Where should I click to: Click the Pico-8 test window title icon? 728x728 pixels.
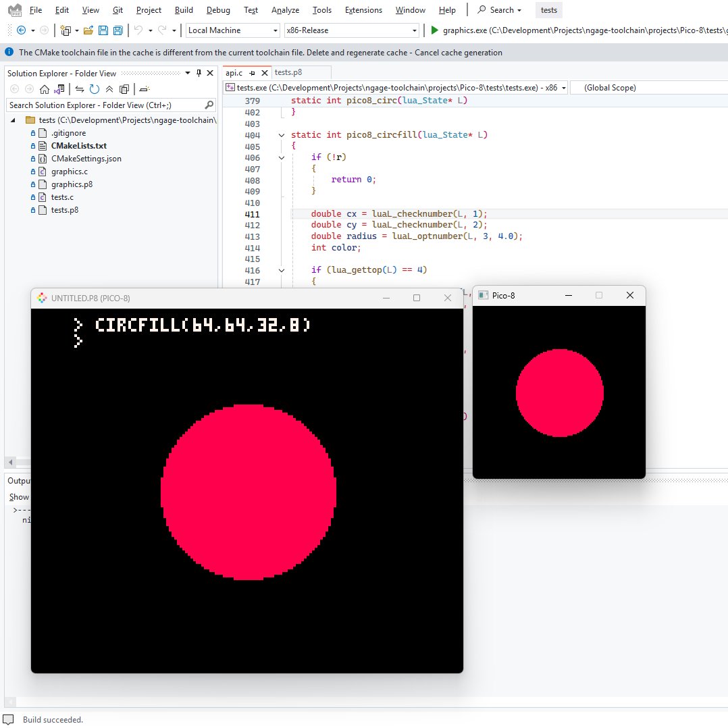coord(483,295)
